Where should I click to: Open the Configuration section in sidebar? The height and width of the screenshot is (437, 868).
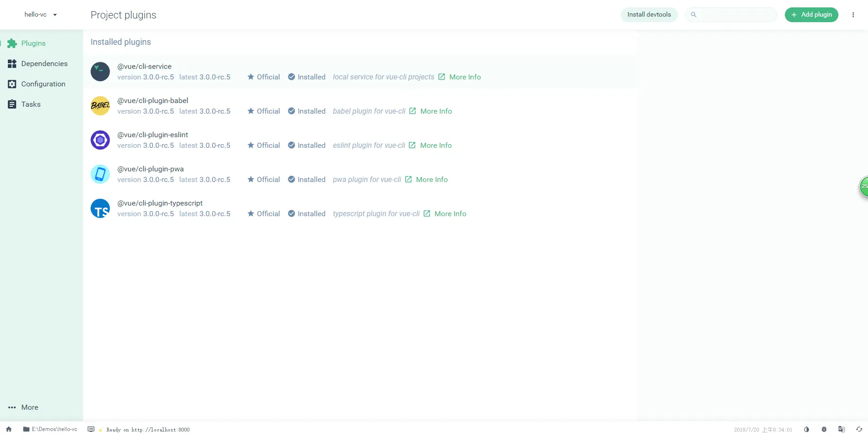click(41, 84)
